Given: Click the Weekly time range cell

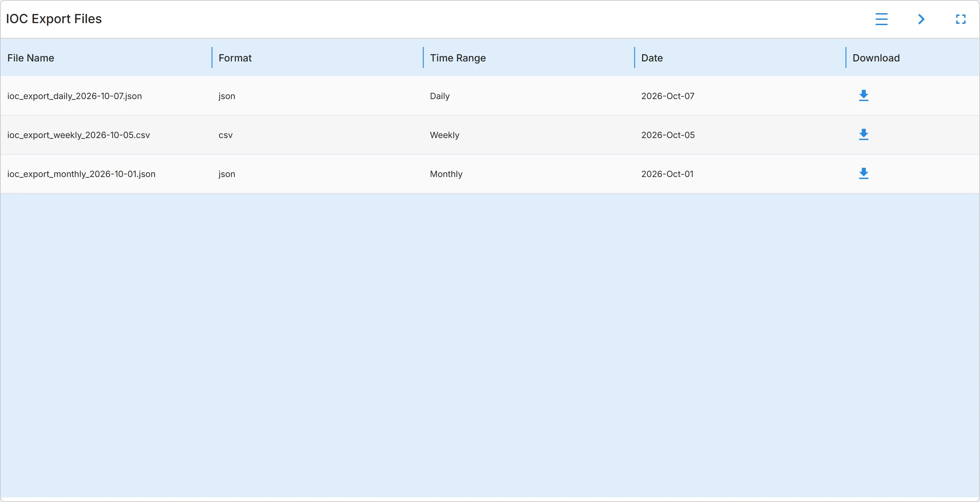Looking at the screenshot, I should pyautogui.click(x=445, y=135).
